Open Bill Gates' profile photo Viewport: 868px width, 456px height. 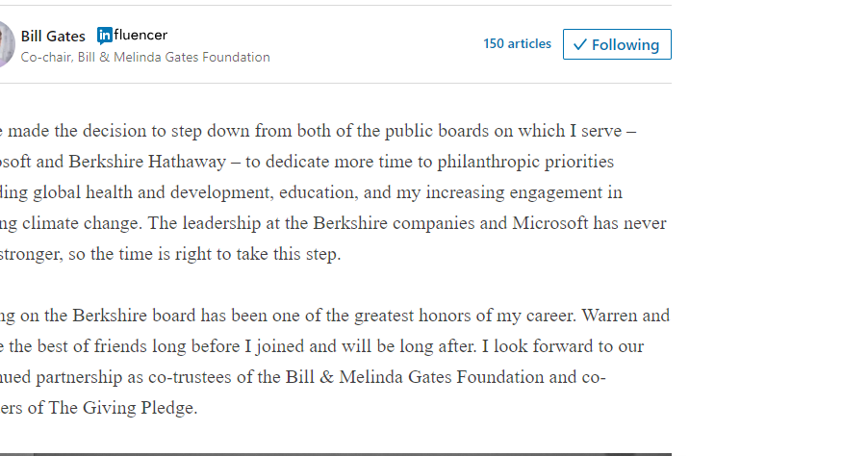tap(7, 44)
